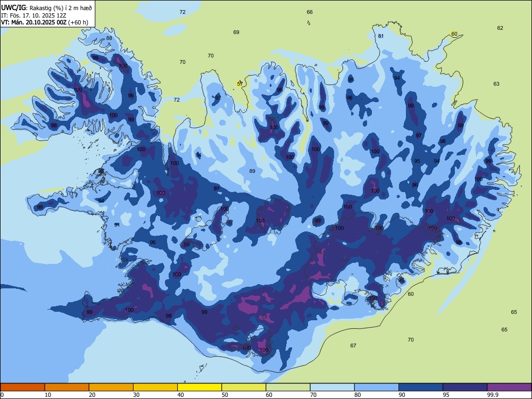Click the 10 tick label on color scale

(x=48, y=395)
